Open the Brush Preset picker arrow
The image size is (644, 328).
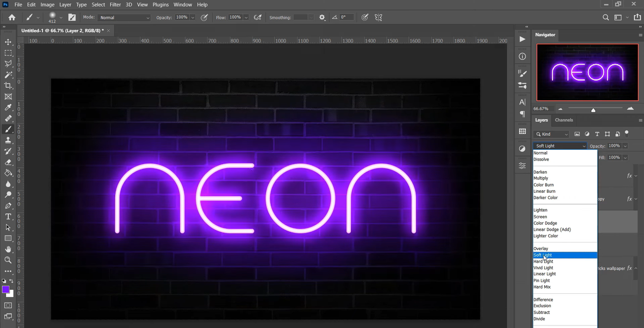click(61, 18)
